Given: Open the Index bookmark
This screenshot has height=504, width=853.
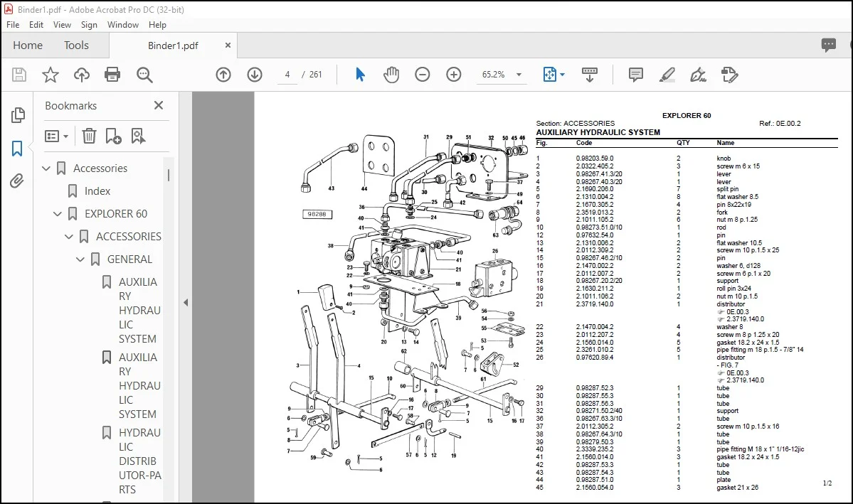Looking at the screenshot, I should point(97,191).
